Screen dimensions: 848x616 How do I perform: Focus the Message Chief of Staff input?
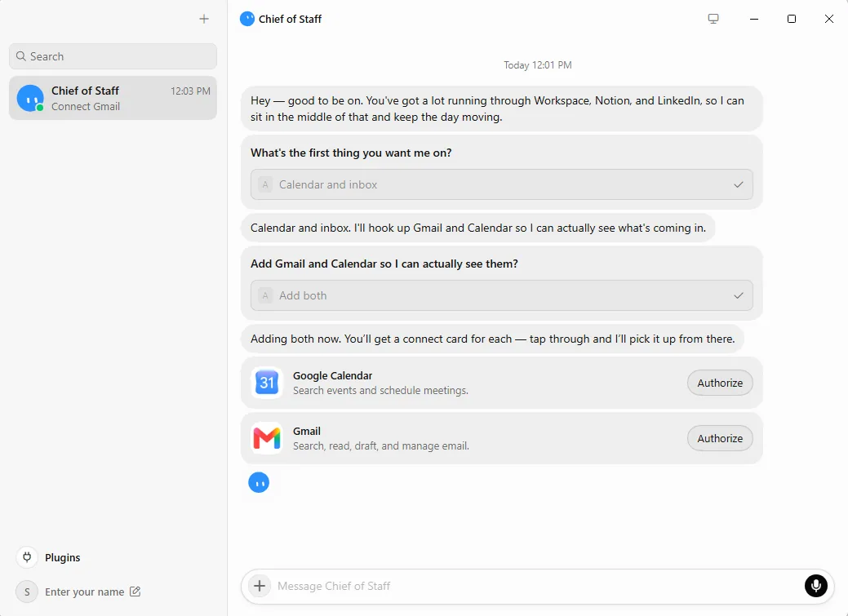[x=538, y=586]
